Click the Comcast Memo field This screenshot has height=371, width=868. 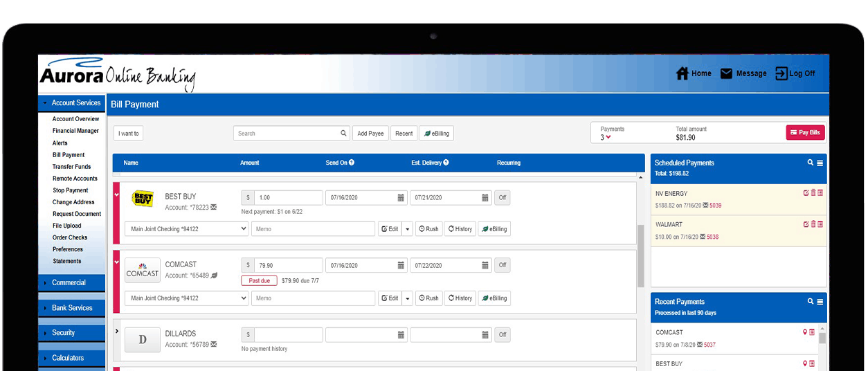(x=313, y=298)
